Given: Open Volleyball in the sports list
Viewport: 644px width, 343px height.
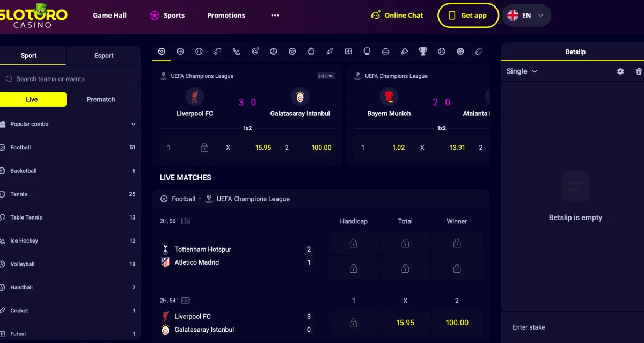Looking at the screenshot, I should coord(69,264).
